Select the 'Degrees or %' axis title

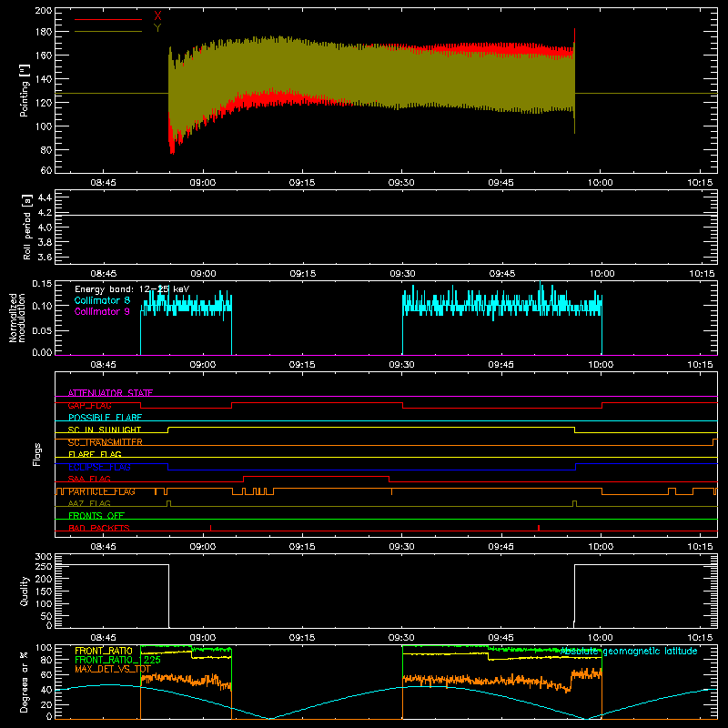(25, 682)
